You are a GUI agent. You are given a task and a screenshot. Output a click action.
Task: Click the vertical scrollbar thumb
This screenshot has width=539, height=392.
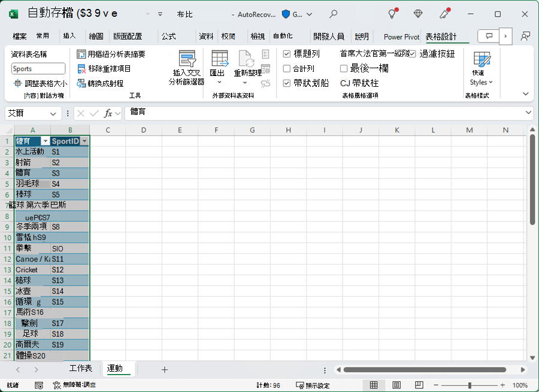pos(532,180)
